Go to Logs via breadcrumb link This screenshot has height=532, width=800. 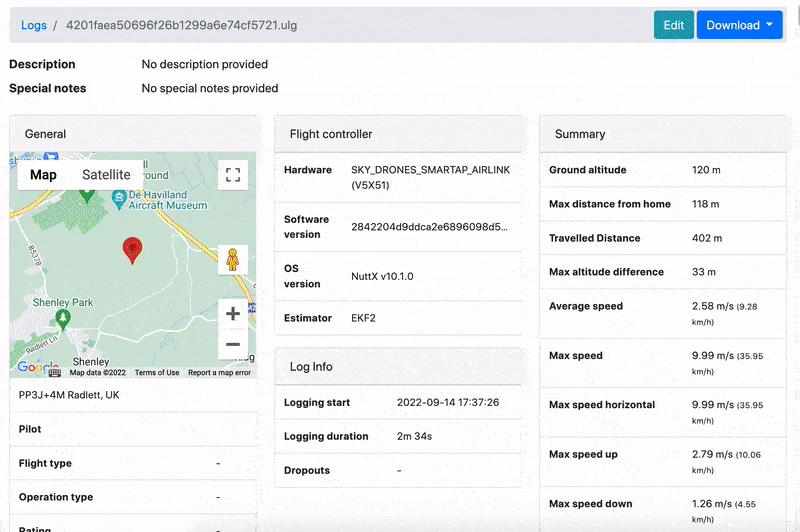coord(34,25)
